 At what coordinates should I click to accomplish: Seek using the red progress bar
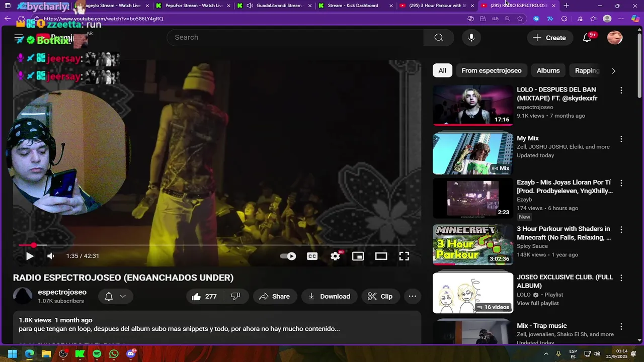[x=217, y=245]
